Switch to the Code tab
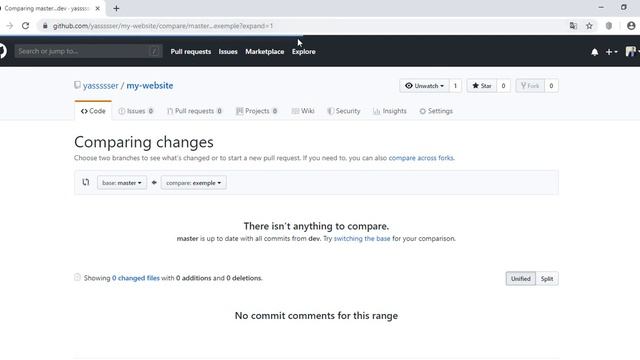 pos(93,111)
